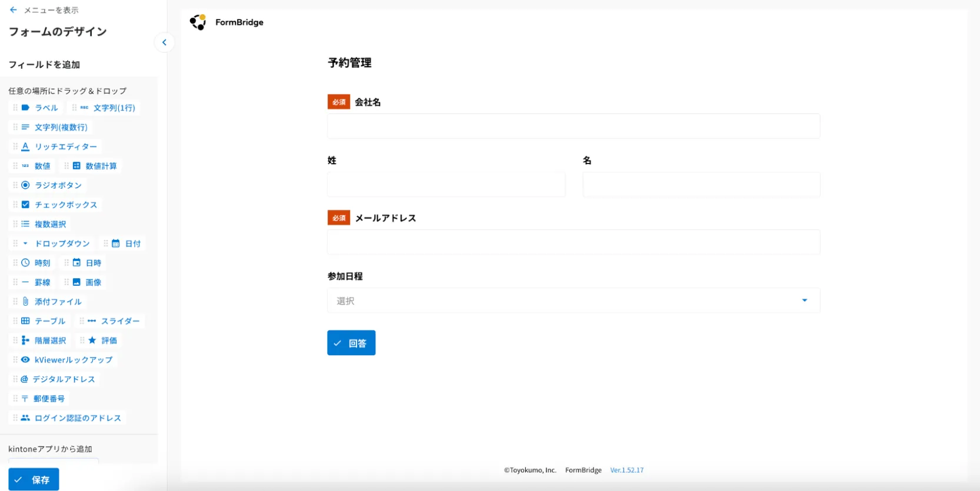The image size is (980, 491).
Task: Pick the 文字列(複数行) field
Action: pyautogui.click(x=50, y=127)
